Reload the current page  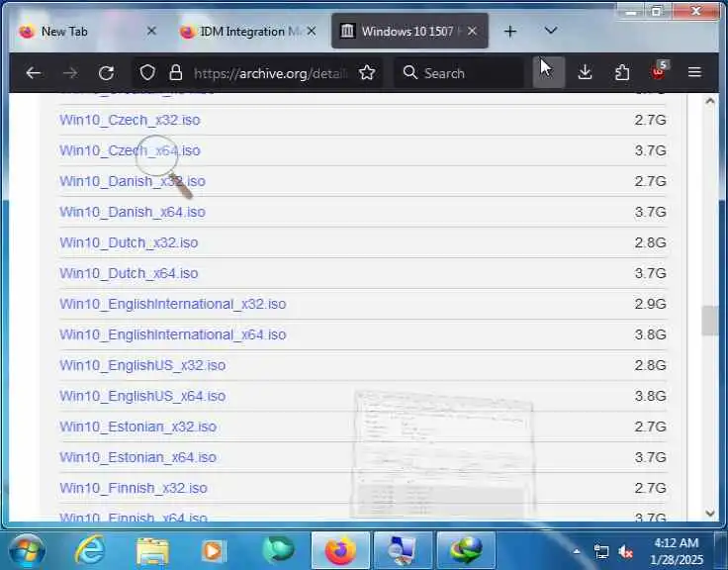(106, 73)
